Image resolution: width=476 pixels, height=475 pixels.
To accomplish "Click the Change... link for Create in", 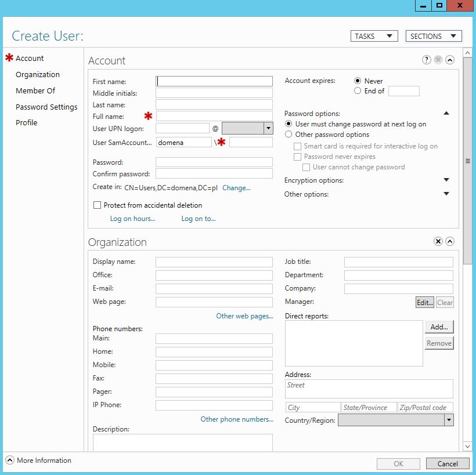I will point(236,188).
